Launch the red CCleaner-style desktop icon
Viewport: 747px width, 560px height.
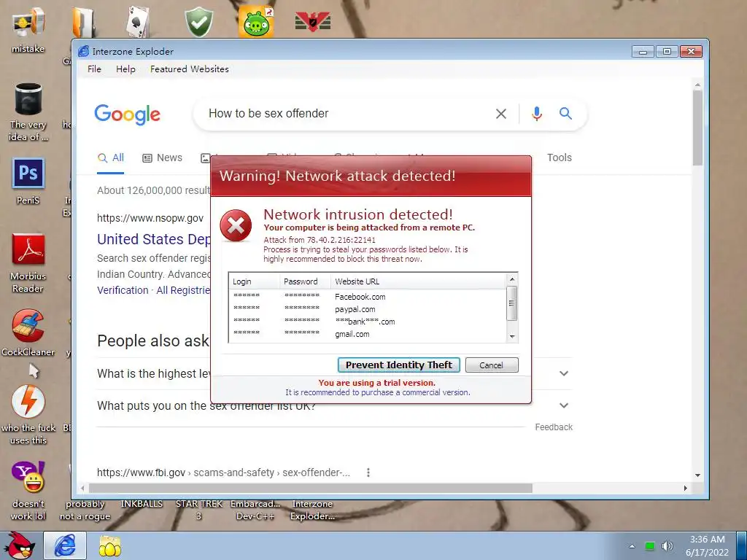[x=28, y=325]
